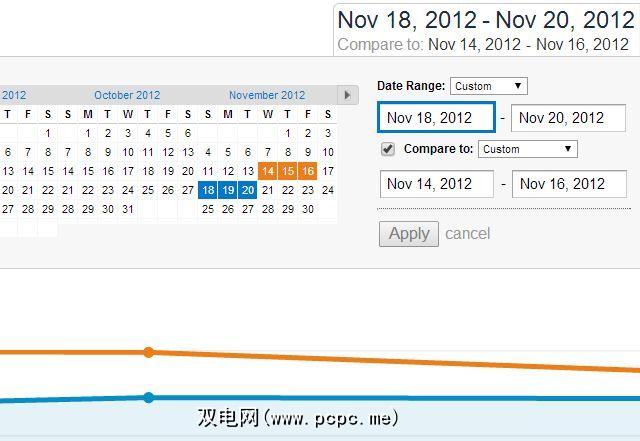Open the Compare to Custom dropdown

pos(527,149)
